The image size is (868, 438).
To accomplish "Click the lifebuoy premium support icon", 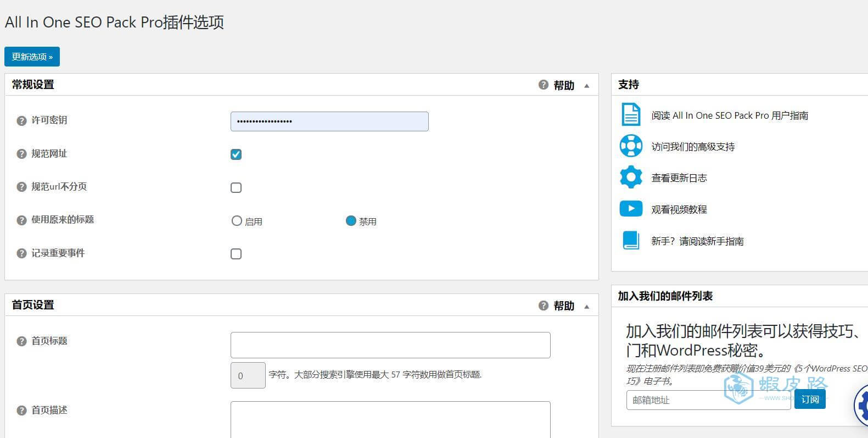I will [x=631, y=146].
